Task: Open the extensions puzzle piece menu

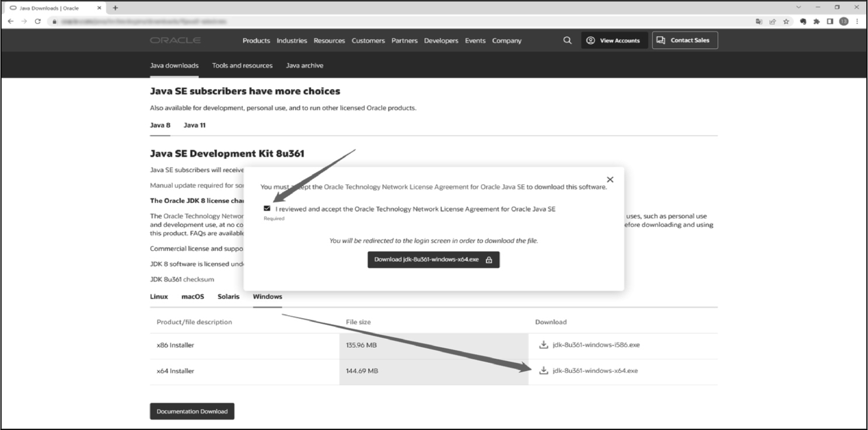Action: pos(817,21)
